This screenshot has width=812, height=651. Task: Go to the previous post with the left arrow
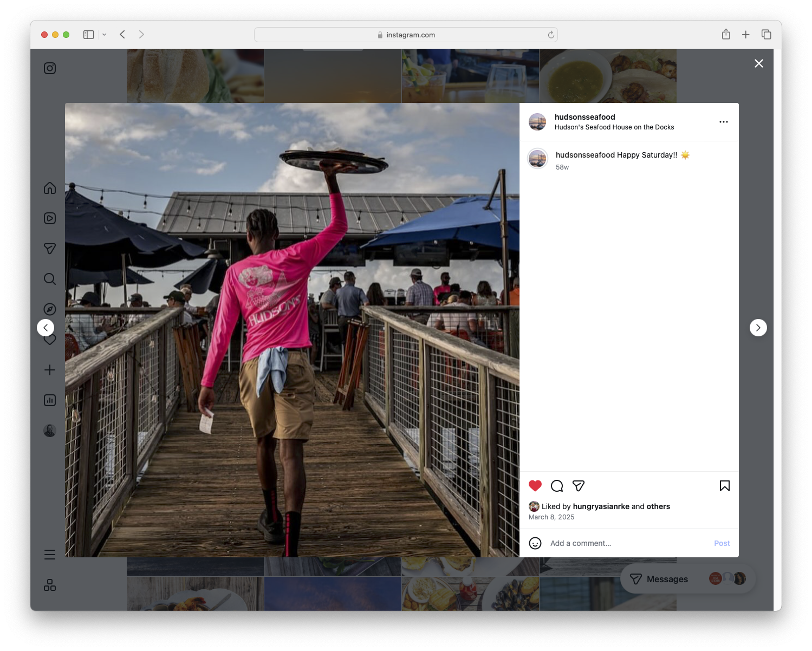click(46, 327)
